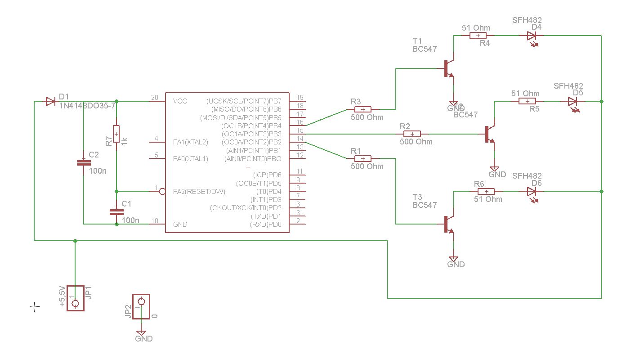The height and width of the screenshot is (364, 644).
Task: Click pin number 20 on the IC
Action: coord(155,98)
